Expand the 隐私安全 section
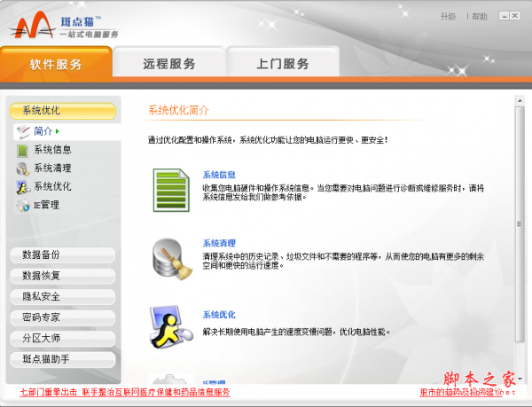This screenshot has width=532, height=407. click(63, 297)
